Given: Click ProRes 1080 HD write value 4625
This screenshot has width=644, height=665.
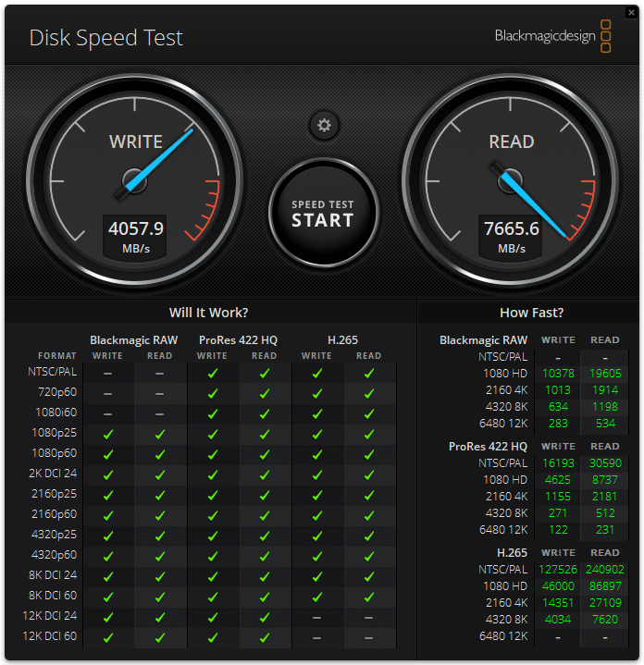Looking at the screenshot, I should 558,480.
